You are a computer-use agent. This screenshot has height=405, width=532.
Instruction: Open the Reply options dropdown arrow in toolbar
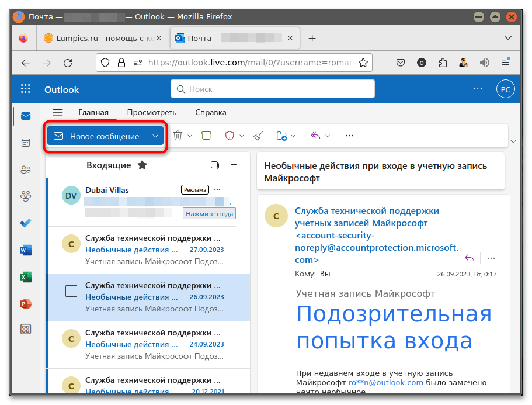pos(328,136)
